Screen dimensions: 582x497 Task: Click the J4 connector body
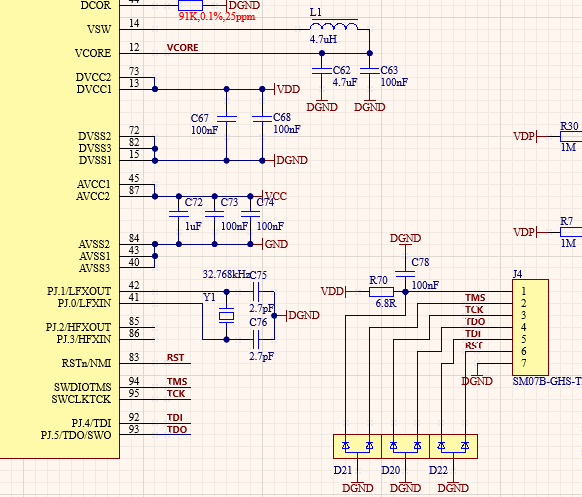(x=530, y=327)
